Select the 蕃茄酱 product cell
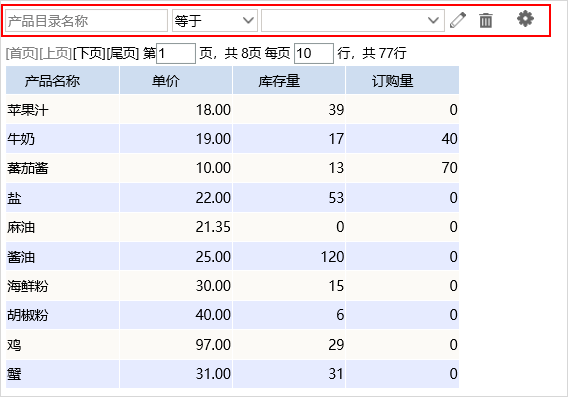This screenshot has height=397, width=568. [x=62, y=168]
